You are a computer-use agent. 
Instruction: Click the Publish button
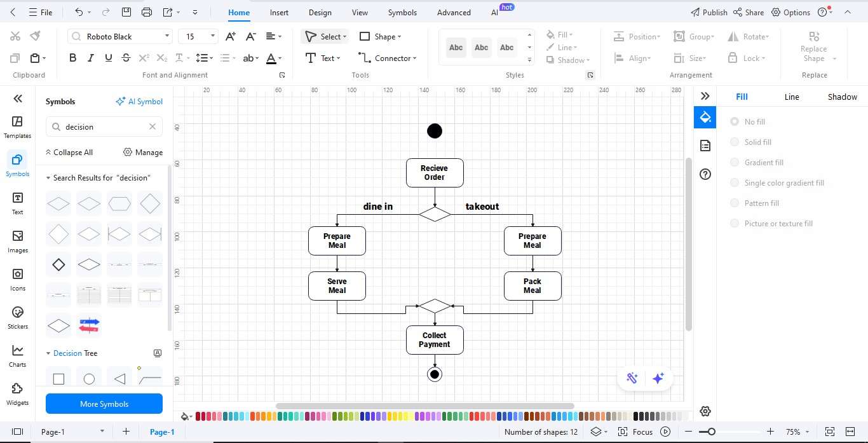(x=710, y=12)
